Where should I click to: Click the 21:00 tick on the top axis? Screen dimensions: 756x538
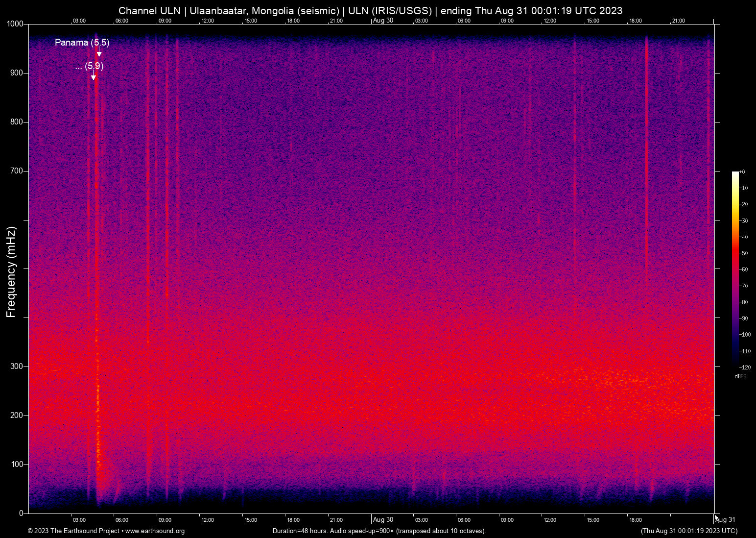point(336,21)
